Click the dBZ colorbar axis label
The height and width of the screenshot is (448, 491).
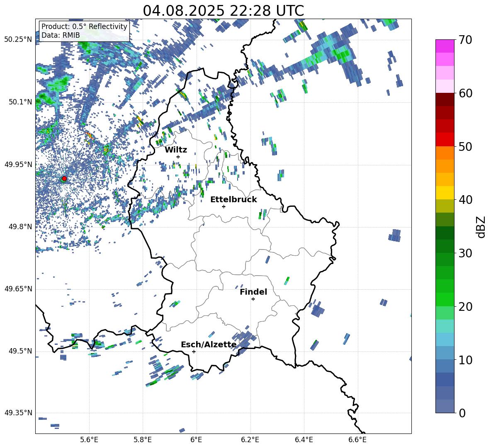tap(481, 227)
